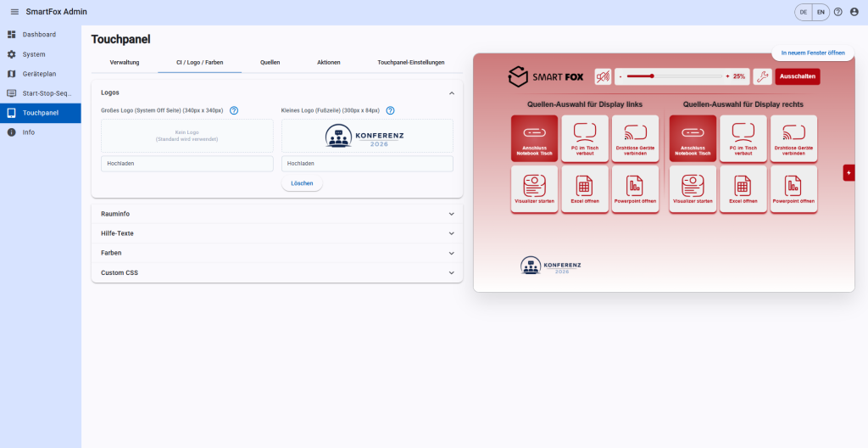868x448 pixels.
Task: Select Excel öffnen for Display links
Action: [585, 189]
